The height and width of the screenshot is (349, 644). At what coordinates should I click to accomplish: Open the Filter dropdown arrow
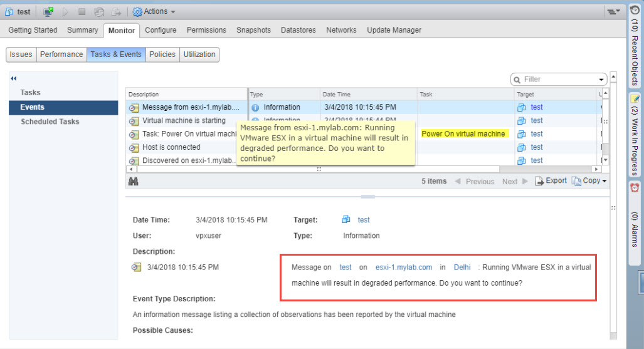click(601, 80)
